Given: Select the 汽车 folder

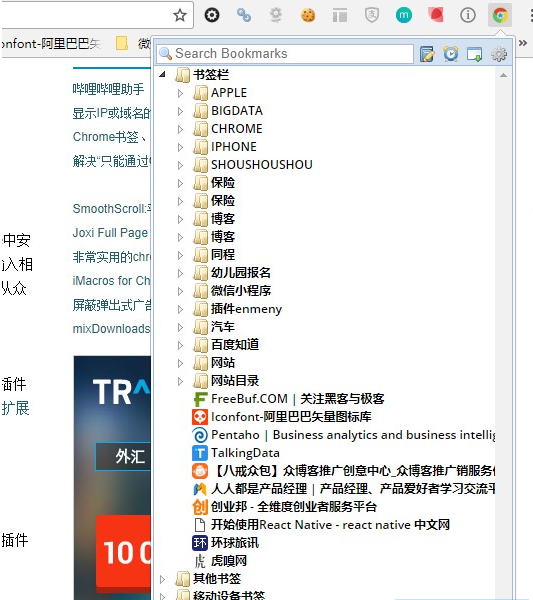Looking at the screenshot, I should 214,327.
